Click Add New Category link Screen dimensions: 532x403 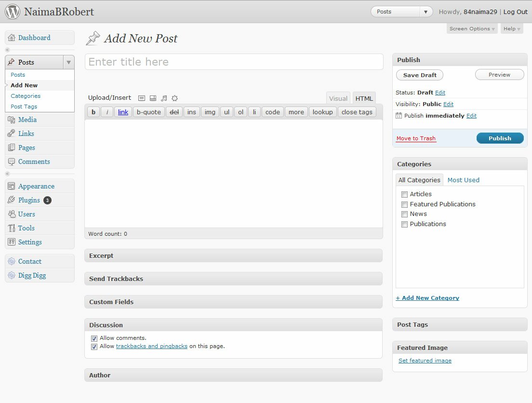pyautogui.click(x=427, y=298)
